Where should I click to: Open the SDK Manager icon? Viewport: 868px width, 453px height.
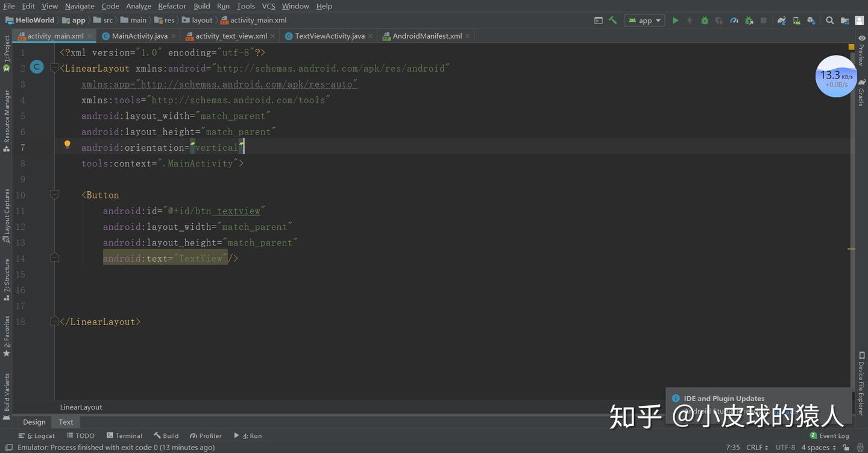tap(811, 21)
